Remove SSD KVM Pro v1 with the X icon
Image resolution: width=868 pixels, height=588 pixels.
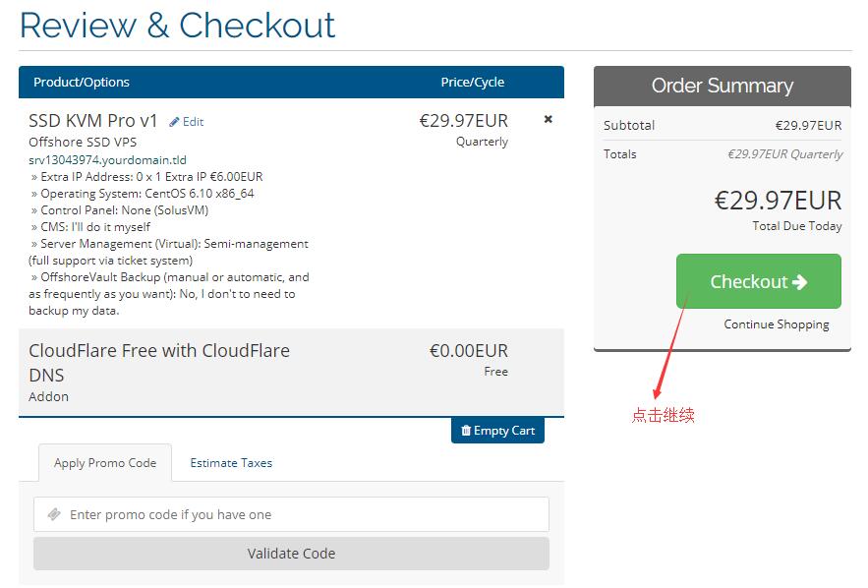point(549,119)
